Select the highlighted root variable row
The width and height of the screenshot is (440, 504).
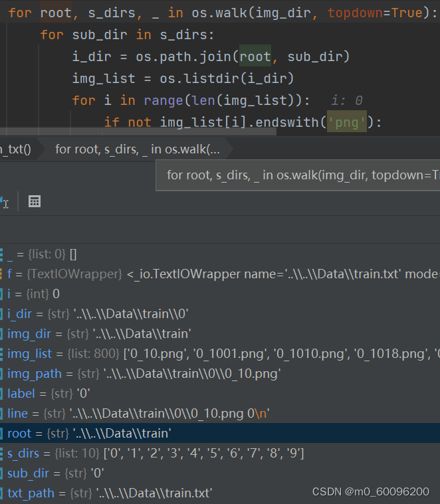click(x=220, y=434)
